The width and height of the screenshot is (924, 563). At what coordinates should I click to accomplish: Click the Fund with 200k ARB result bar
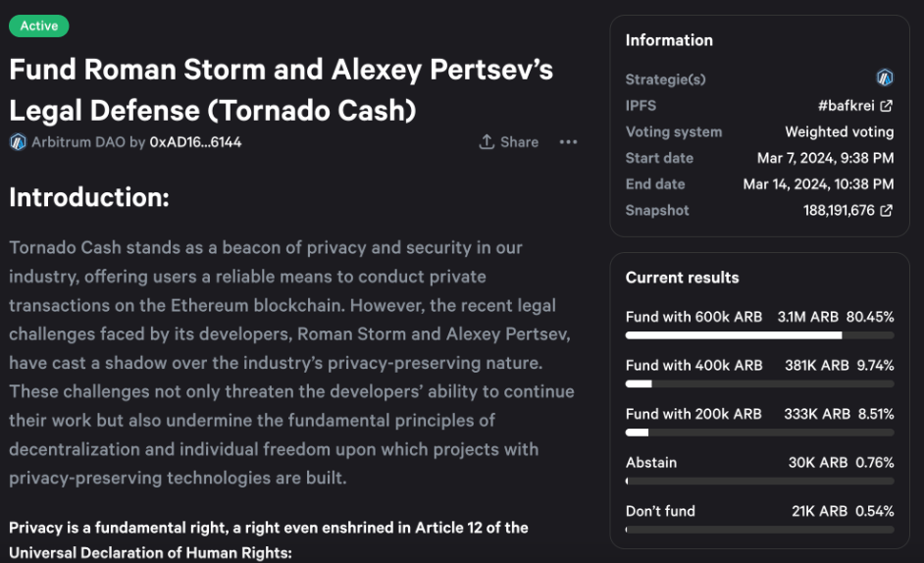point(759,433)
